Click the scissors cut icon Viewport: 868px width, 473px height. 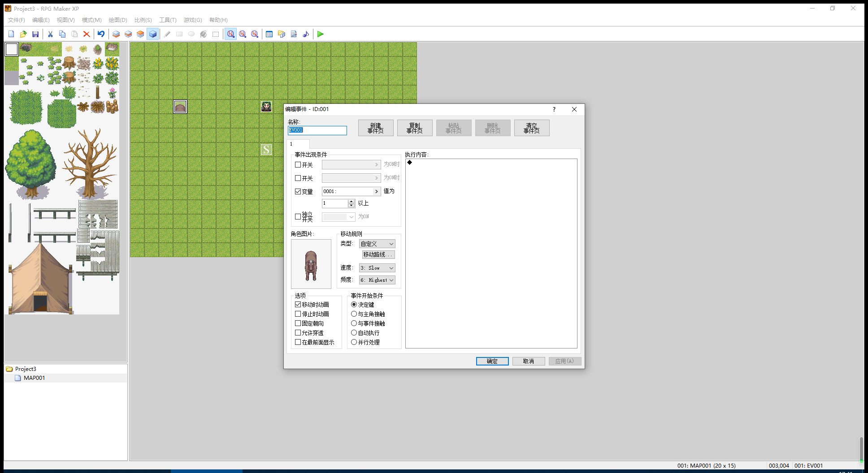tap(50, 34)
